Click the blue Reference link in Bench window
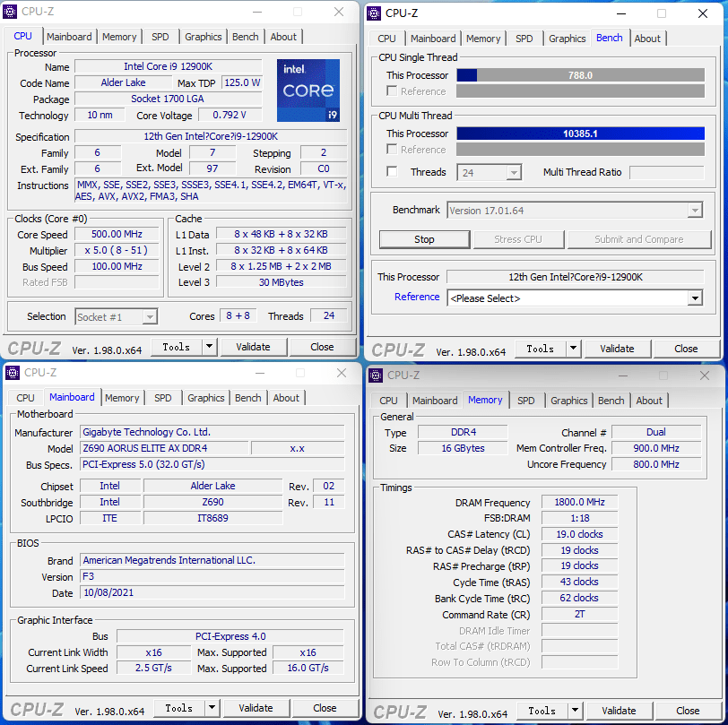728x725 pixels. pyautogui.click(x=417, y=297)
